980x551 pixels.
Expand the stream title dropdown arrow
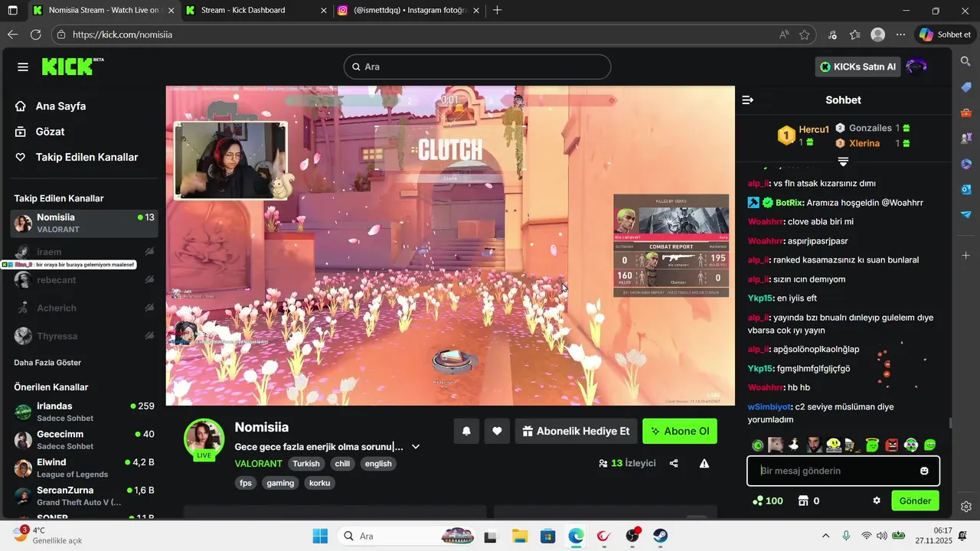[416, 447]
